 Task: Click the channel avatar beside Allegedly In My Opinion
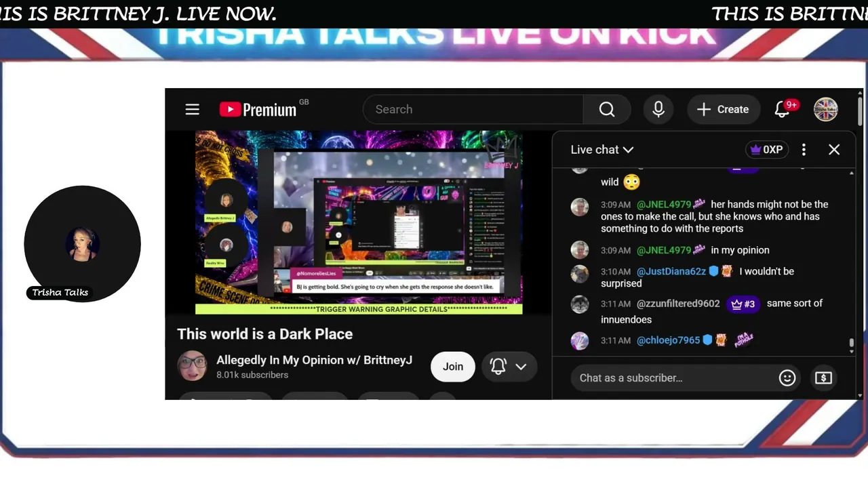tap(192, 366)
